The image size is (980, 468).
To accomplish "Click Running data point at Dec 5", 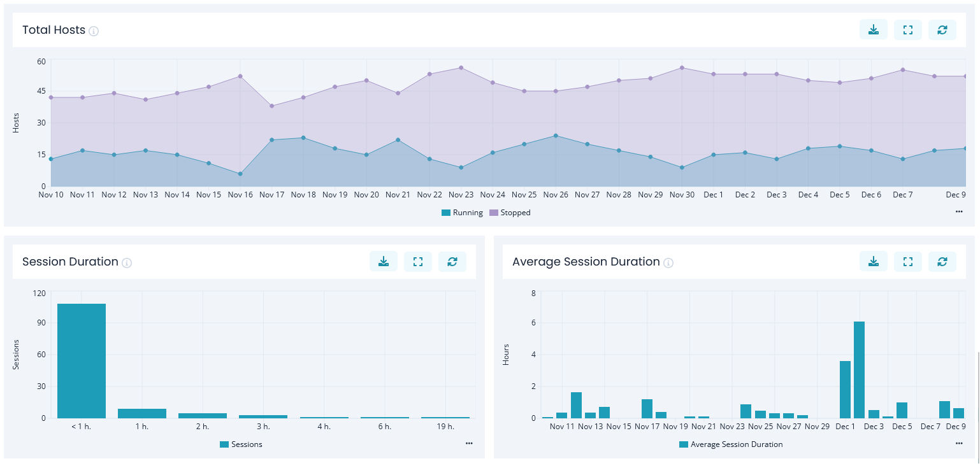I will [x=840, y=146].
